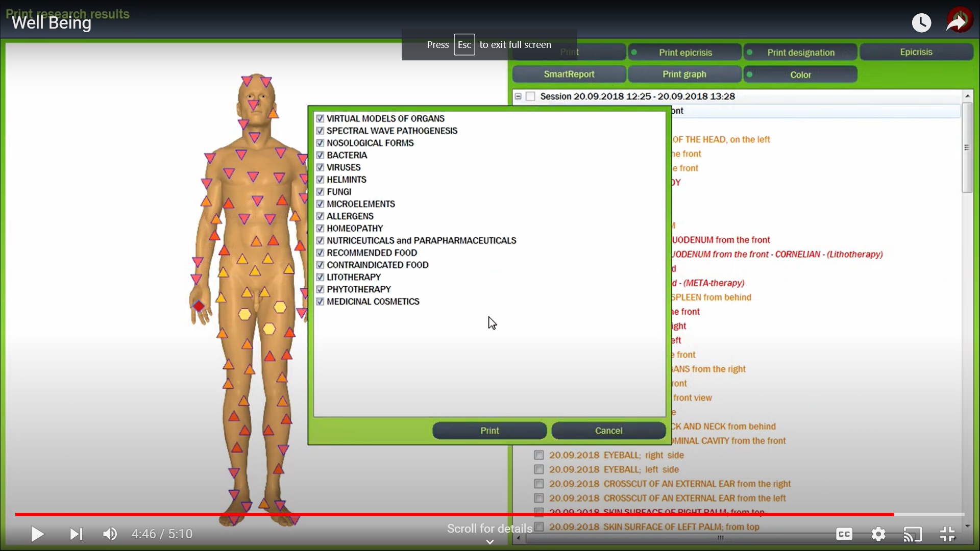This screenshot has width=980, height=551.
Task: Click scroll down arrow of results list
Action: pyautogui.click(x=967, y=526)
